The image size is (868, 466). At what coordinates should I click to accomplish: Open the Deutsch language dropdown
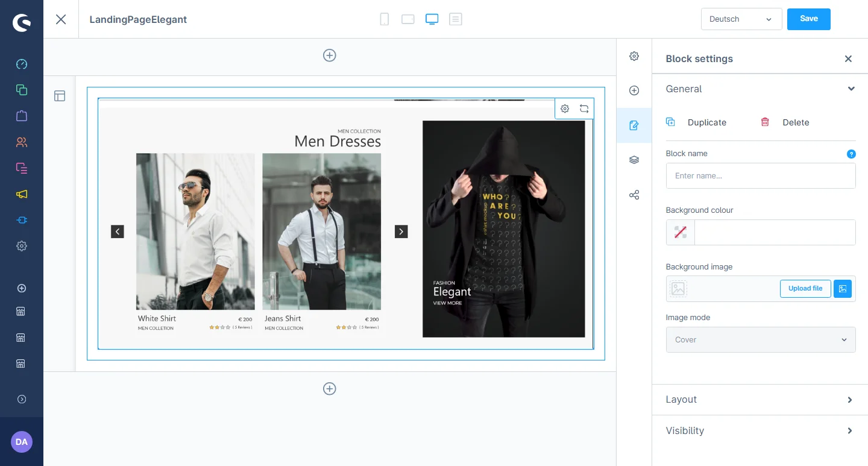click(x=741, y=19)
